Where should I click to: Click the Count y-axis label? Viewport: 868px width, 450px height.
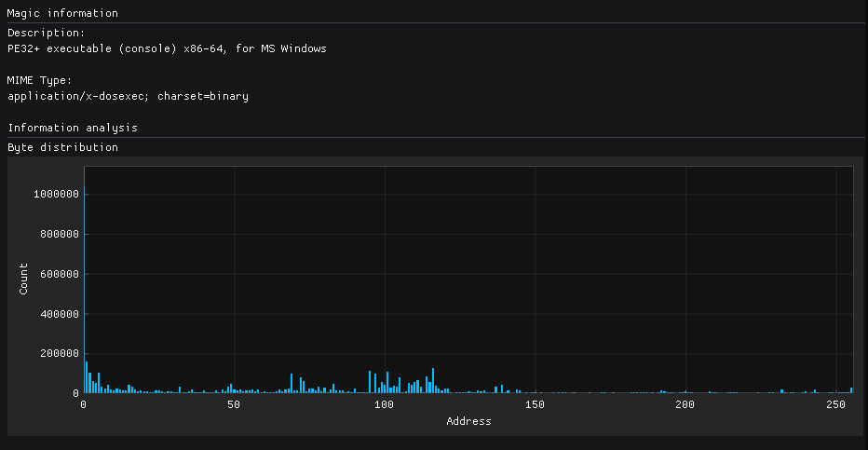pyautogui.click(x=23, y=280)
